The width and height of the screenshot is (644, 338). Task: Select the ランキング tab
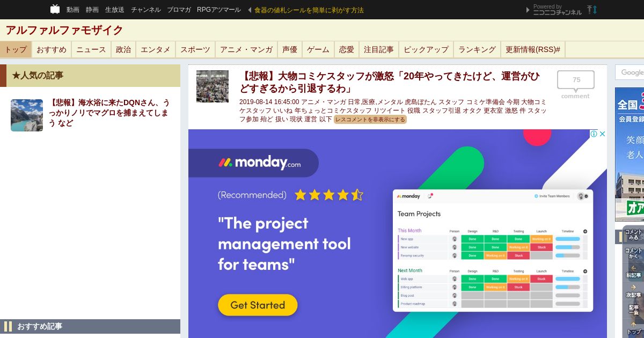477,49
